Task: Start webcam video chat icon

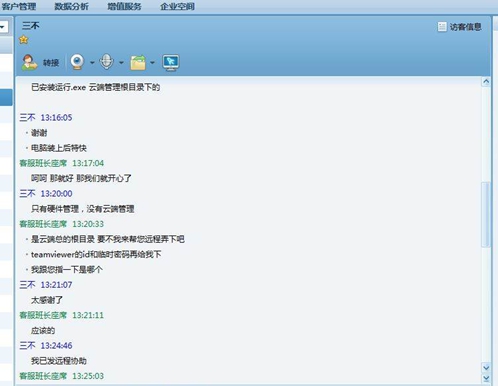Action: [77, 62]
